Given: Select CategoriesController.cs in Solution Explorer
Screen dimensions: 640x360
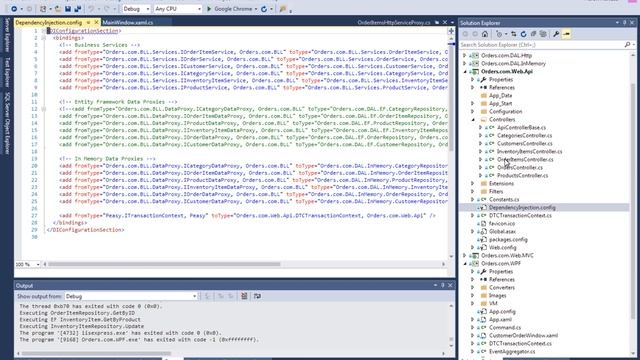Looking at the screenshot, I should click(524, 136).
